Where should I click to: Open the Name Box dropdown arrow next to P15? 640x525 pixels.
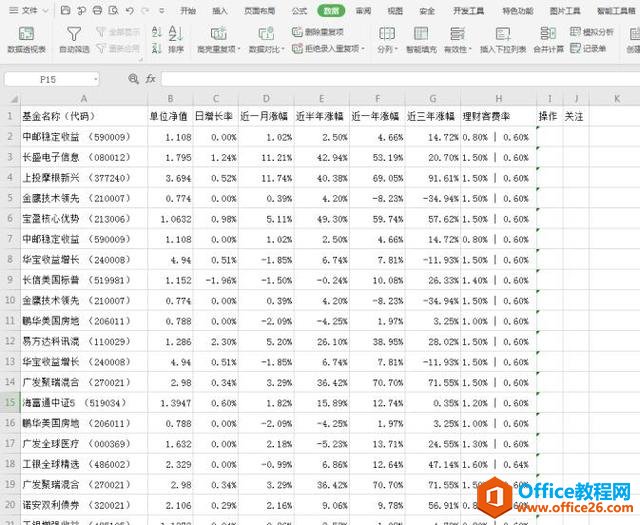pos(96,79)
